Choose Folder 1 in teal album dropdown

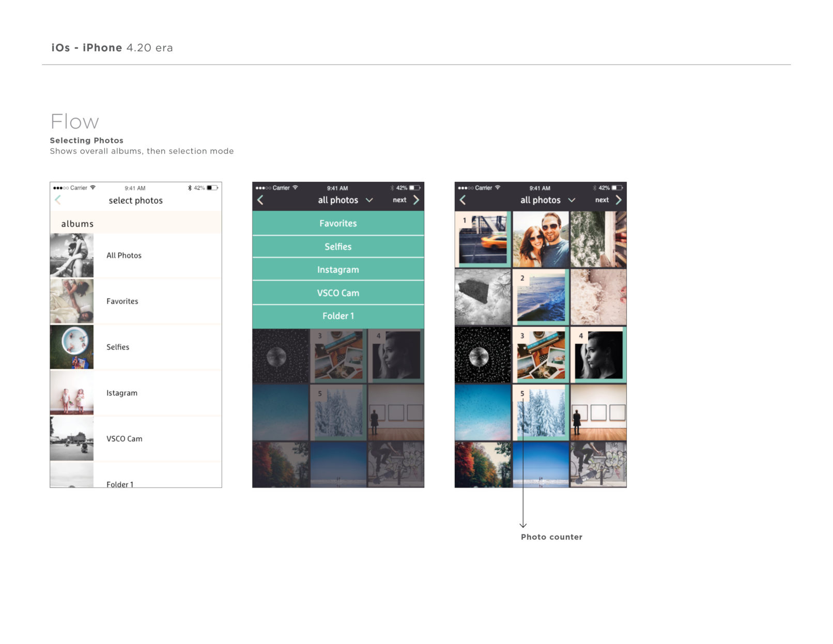pyautogui.click(x=338, y=316)
